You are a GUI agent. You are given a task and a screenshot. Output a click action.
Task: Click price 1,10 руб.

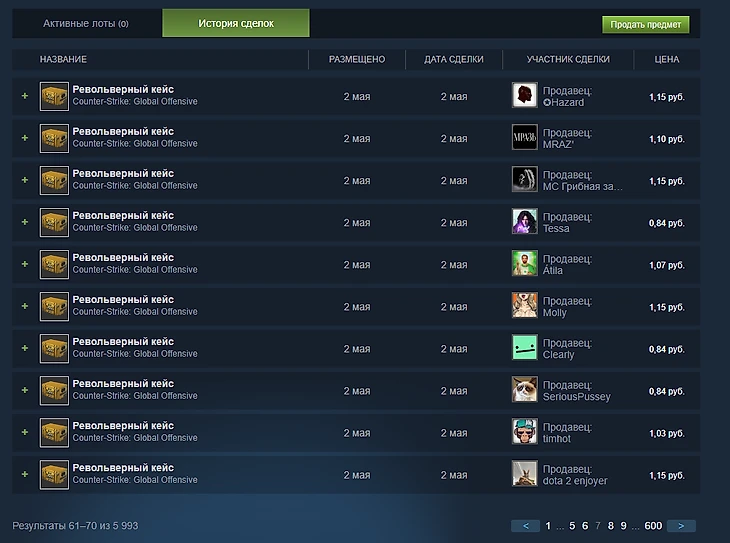pos(667,139)
